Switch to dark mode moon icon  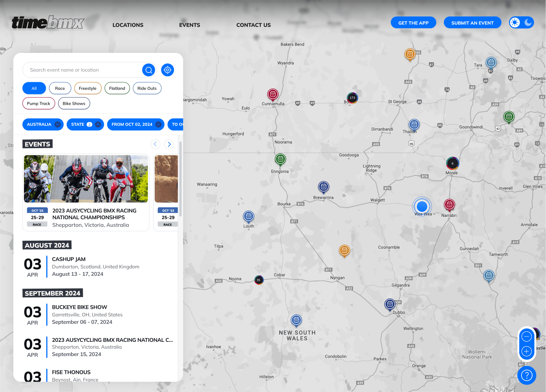528,23
